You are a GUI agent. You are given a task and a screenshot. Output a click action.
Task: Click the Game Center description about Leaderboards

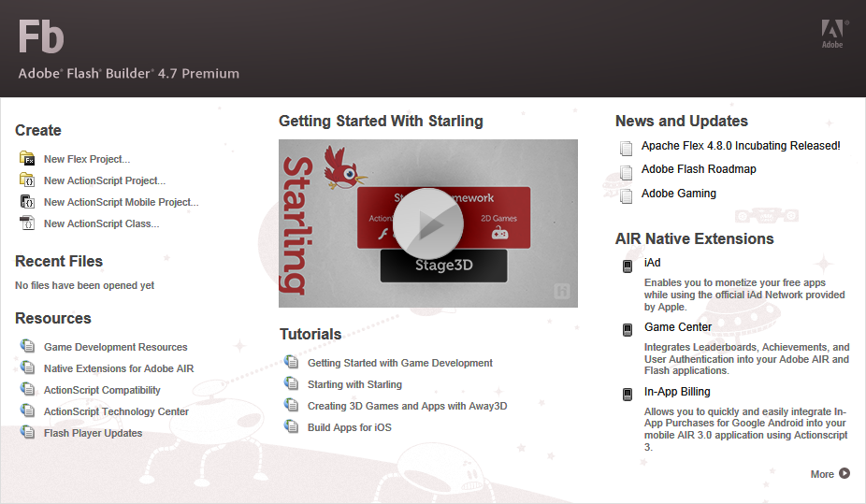tap(746, 359)
